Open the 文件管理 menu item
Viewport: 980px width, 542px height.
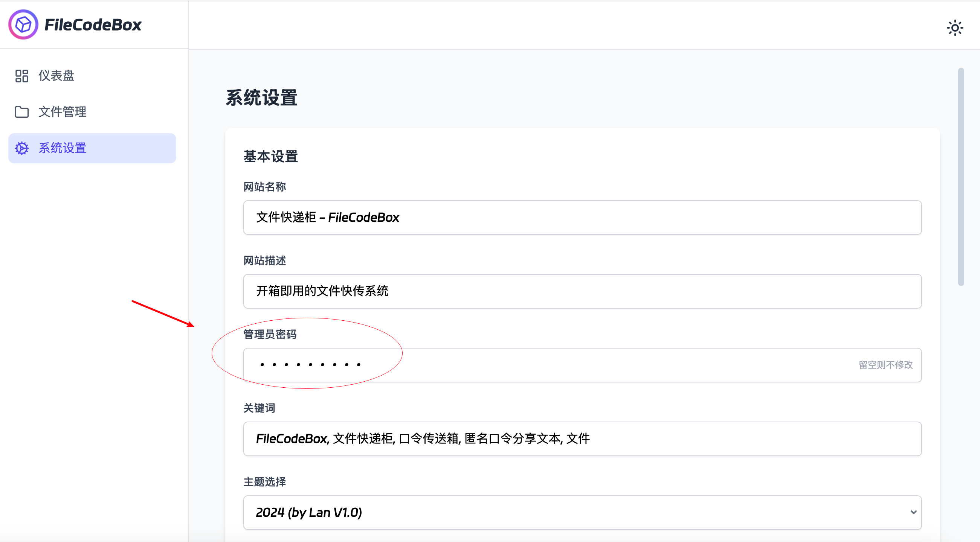click(x=63, y=112)
